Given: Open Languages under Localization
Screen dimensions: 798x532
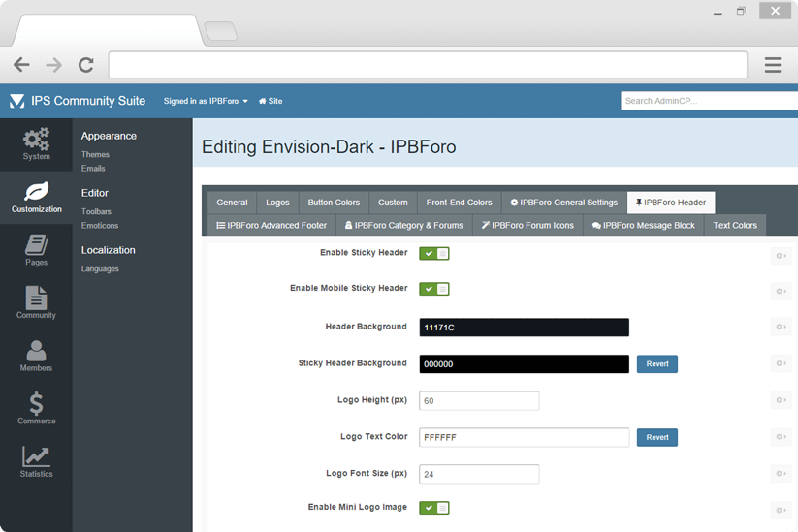Looking at the screenshot, I should coord(100,268).
